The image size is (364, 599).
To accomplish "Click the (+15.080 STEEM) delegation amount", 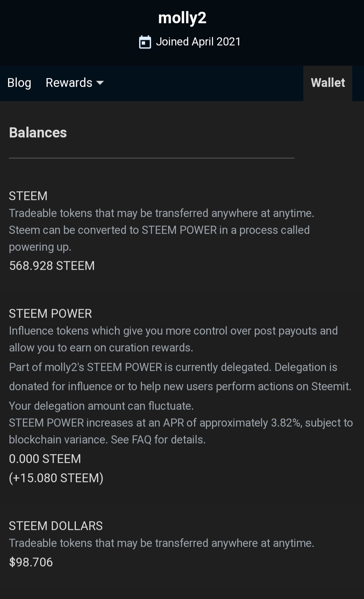I will tap(56, 478).
